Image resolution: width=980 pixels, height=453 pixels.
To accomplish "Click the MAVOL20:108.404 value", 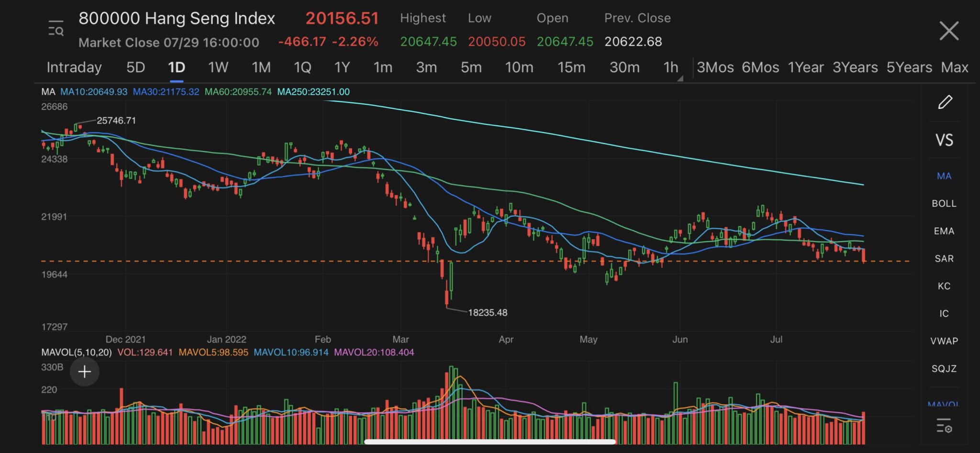I will point(374,353).
